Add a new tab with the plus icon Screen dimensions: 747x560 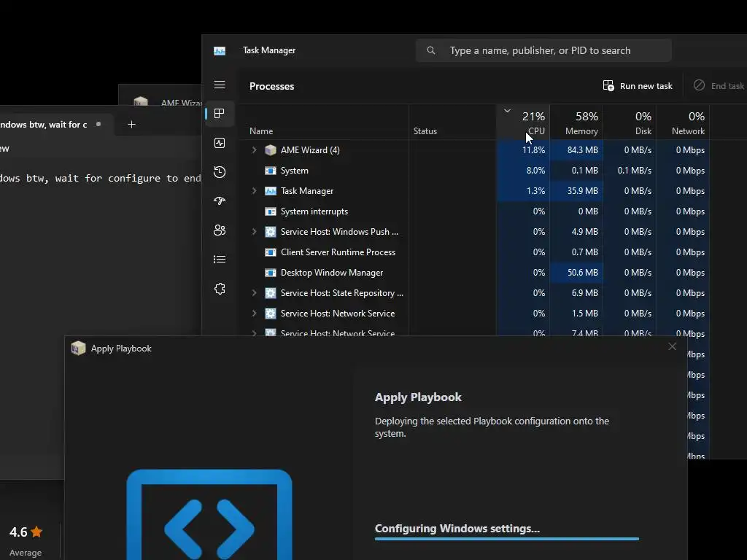point(132,124)
